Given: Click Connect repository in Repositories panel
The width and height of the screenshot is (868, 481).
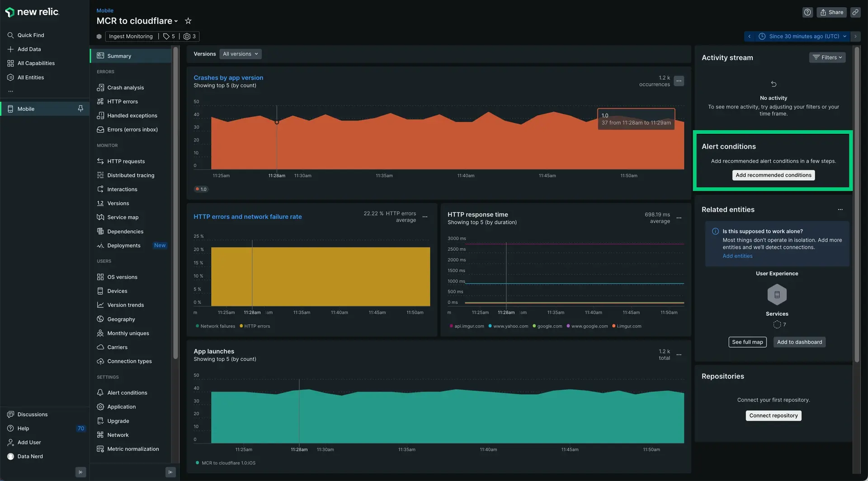Looking at the screenshot, I should pyautogui.click(x=773, y=415).
